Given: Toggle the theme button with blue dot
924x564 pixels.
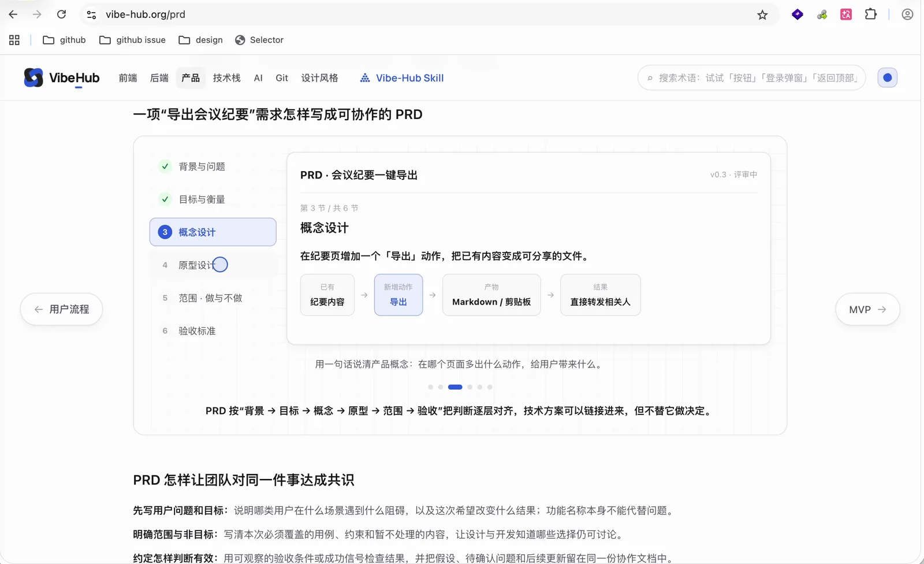Looking at the screenshot, I should [x=888, y=77].
